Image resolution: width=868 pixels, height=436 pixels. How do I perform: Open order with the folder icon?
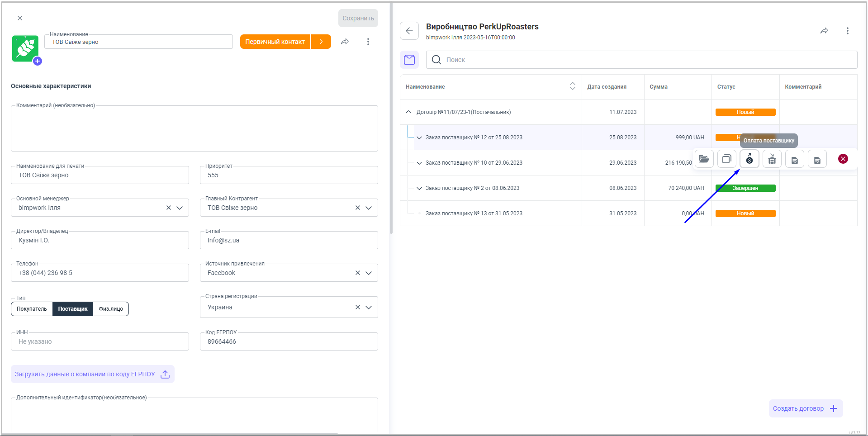point(704,159)
